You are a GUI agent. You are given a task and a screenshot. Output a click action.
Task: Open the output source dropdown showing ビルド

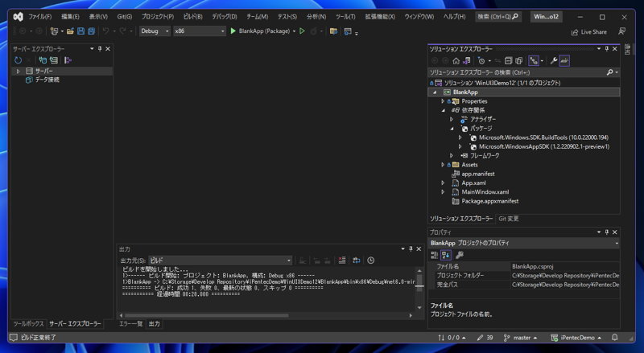click(220, 261)
